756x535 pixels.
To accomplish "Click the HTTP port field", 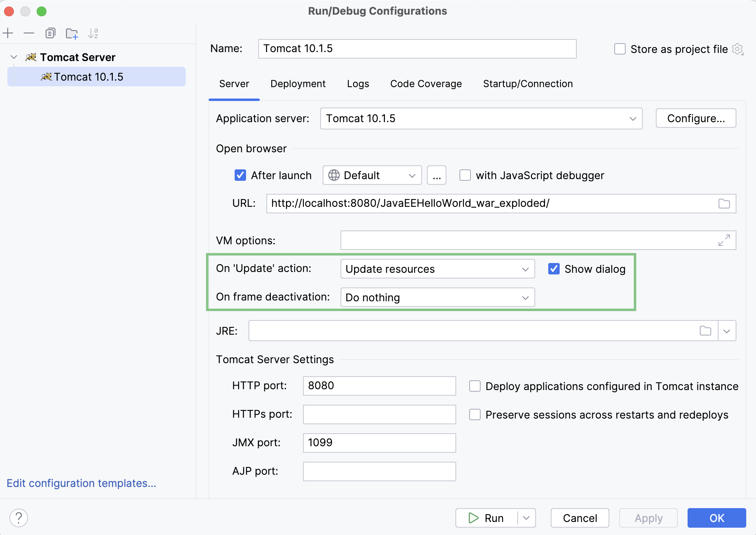I will pyautogui.click(x=379, y=386).
